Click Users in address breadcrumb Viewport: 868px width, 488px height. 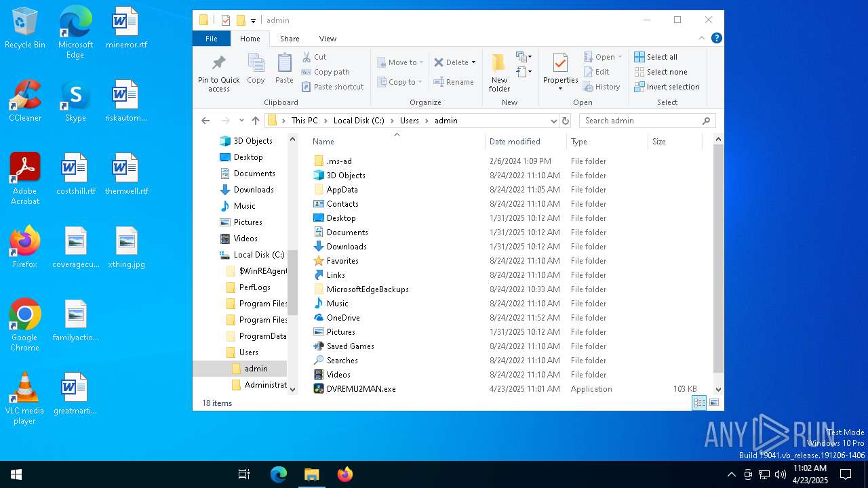pos(409,121)
